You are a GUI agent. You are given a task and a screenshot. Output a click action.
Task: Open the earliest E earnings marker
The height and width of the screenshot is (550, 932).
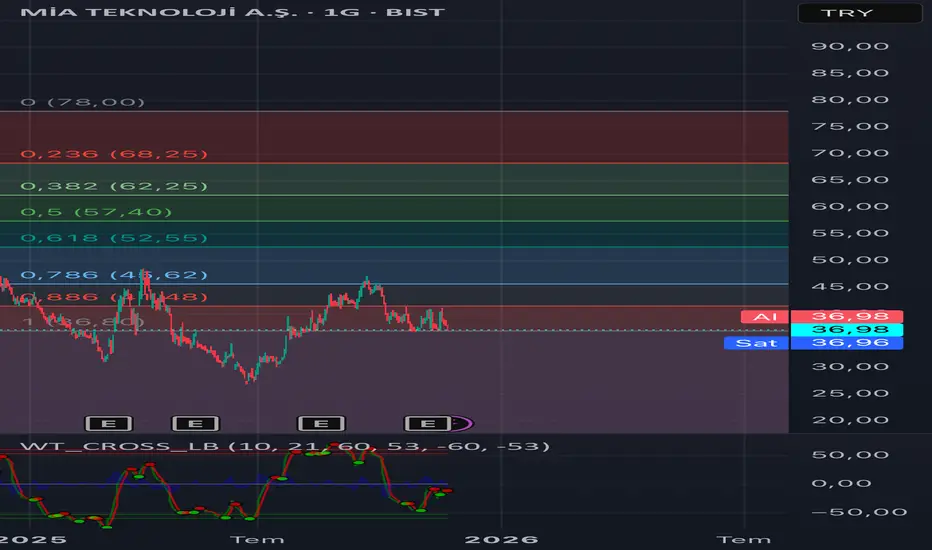pyautogui.click(x=109, y=423)
